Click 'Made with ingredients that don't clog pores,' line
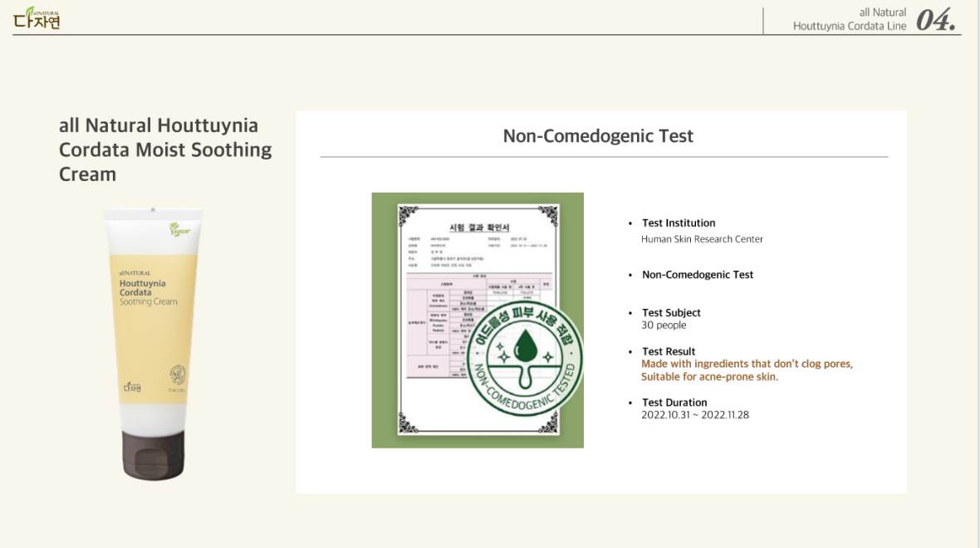This screenshot has height=548, width=980. pyautogui.click(x=747, y=365)
